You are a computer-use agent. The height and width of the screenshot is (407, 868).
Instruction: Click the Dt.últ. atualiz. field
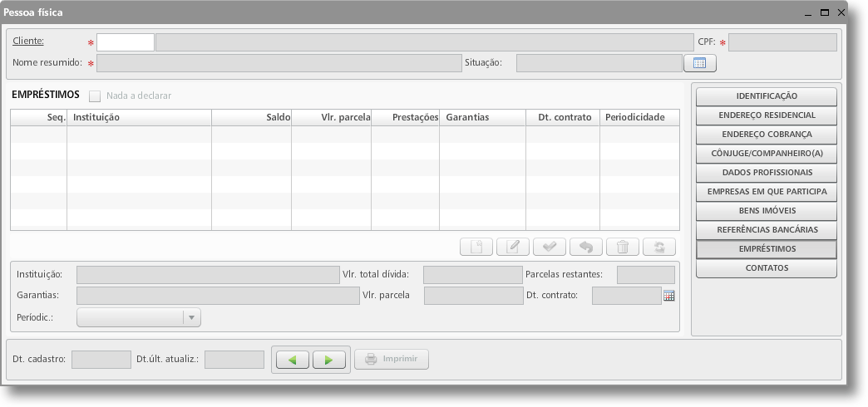click(234, 360)
